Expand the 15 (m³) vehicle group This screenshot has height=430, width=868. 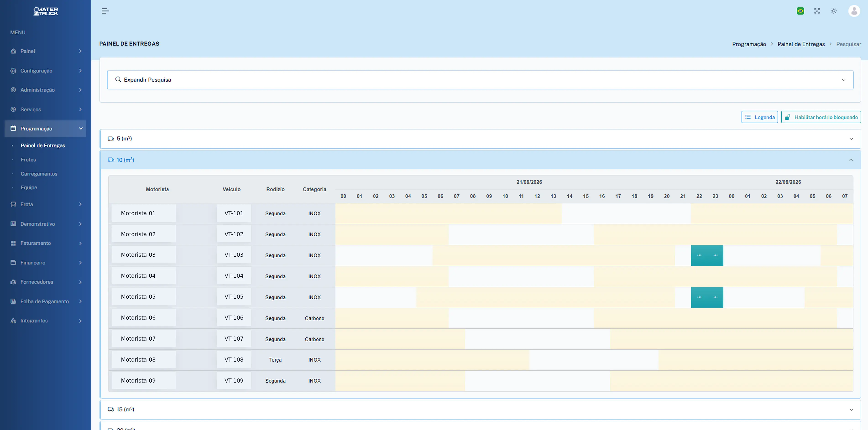480,409
